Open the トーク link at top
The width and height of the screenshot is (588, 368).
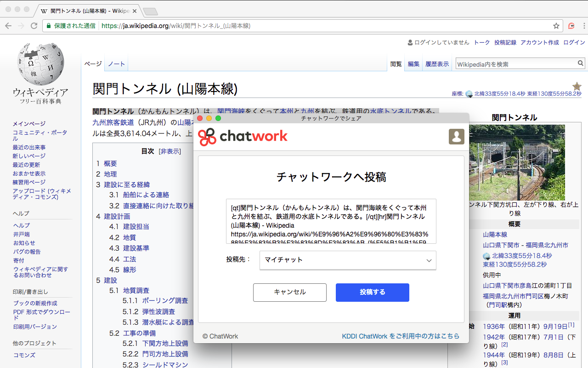tap(482, 42)
